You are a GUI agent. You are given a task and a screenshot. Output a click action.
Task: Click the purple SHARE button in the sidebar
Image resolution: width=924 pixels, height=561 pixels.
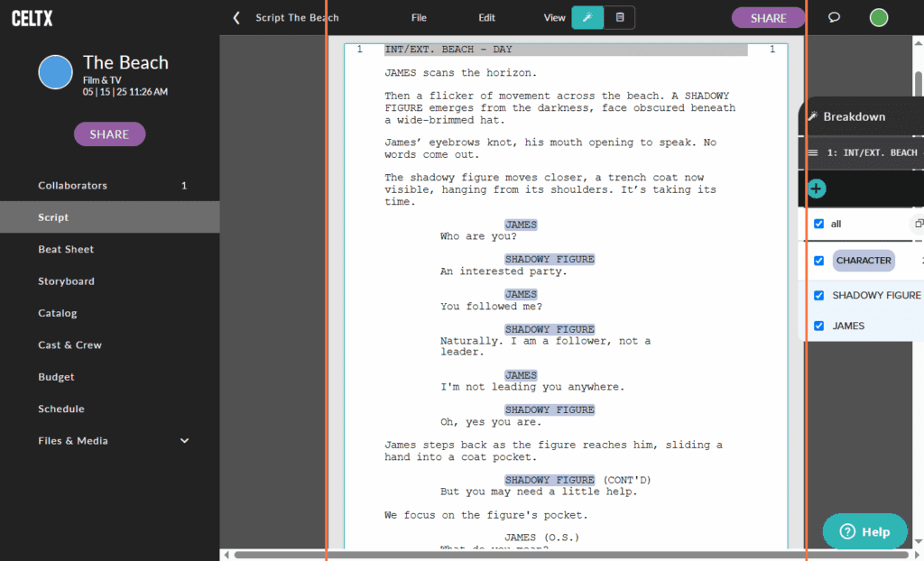(109, 133)
